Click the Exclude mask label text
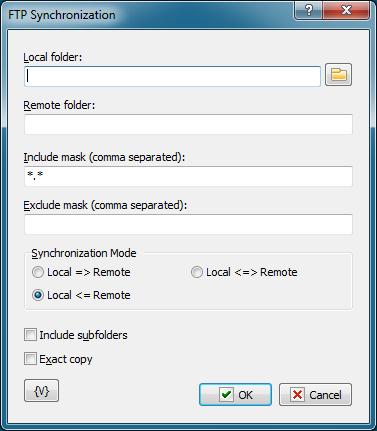Screen dimensions: 377x431 105,205
